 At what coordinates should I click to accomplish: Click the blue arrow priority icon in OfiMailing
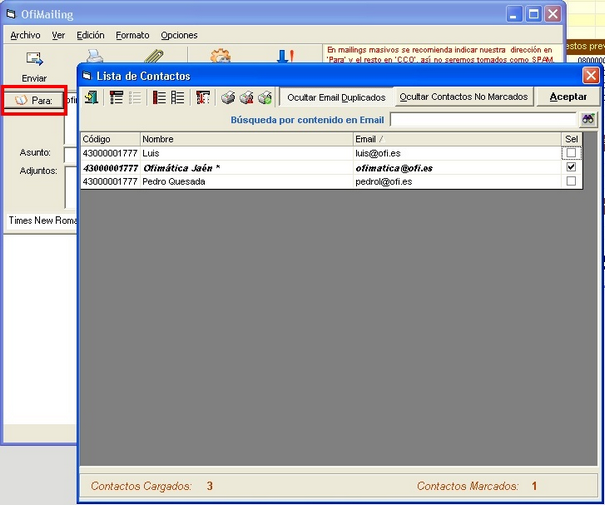point(285,56)
